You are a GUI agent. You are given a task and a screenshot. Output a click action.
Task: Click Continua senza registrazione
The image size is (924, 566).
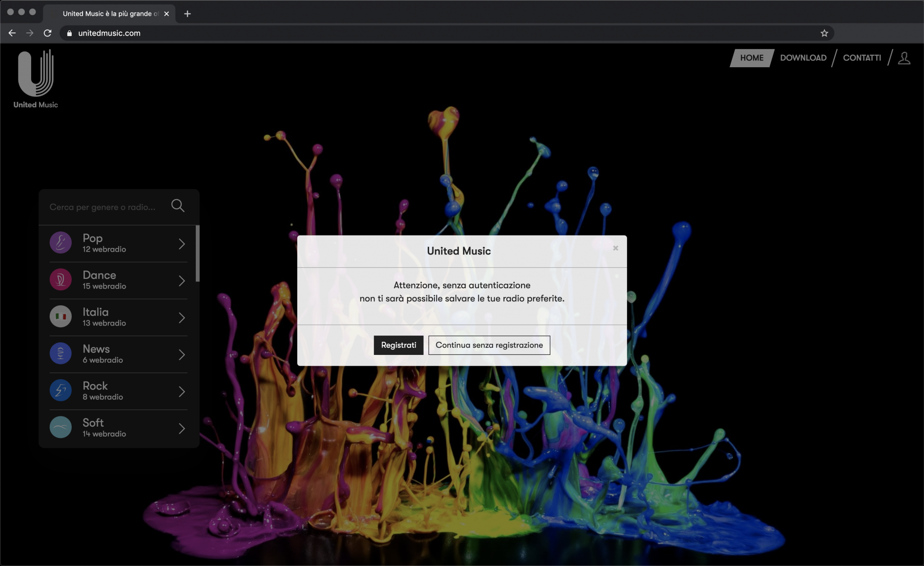489,345
